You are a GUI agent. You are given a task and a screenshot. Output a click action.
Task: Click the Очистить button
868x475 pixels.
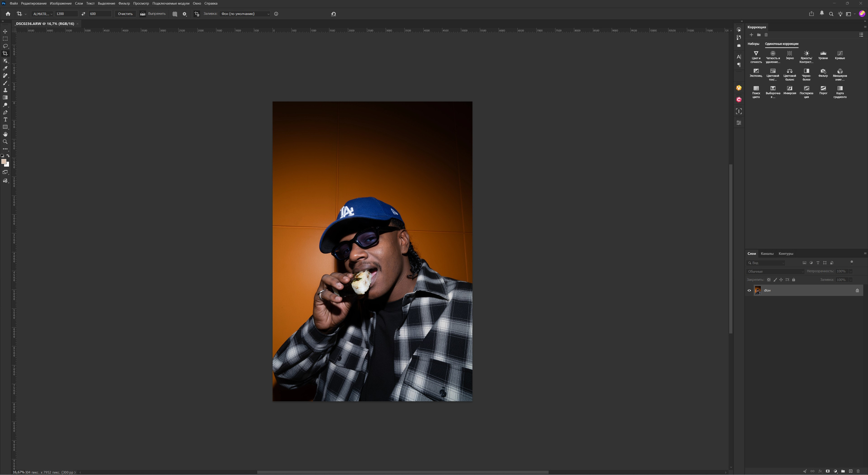(125, 14)
